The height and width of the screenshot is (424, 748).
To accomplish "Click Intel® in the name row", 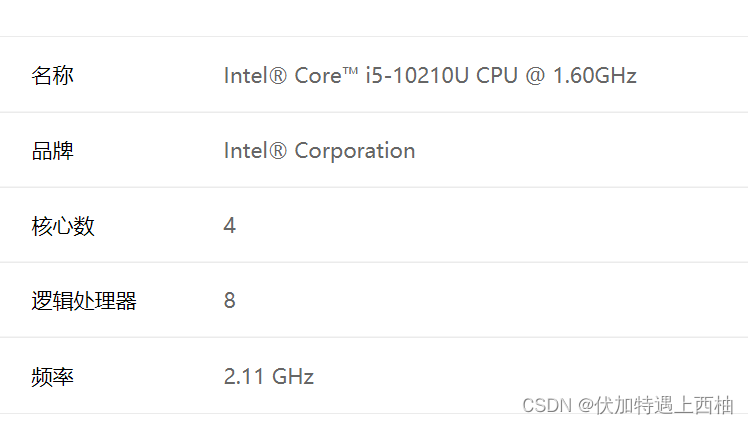I will click(255, 75).
